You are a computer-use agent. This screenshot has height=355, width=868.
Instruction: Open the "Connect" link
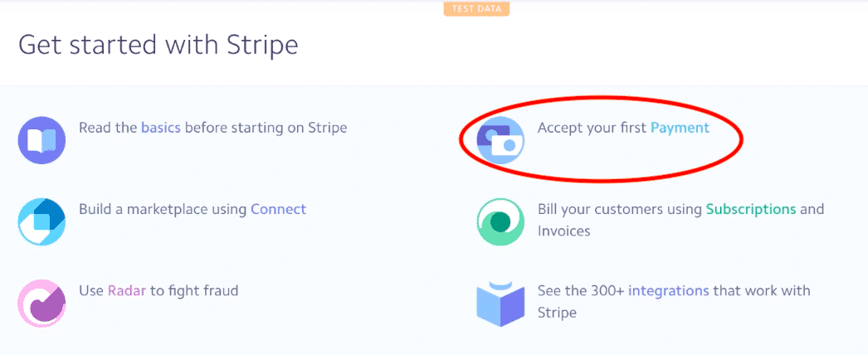click(x=278, y=209)
